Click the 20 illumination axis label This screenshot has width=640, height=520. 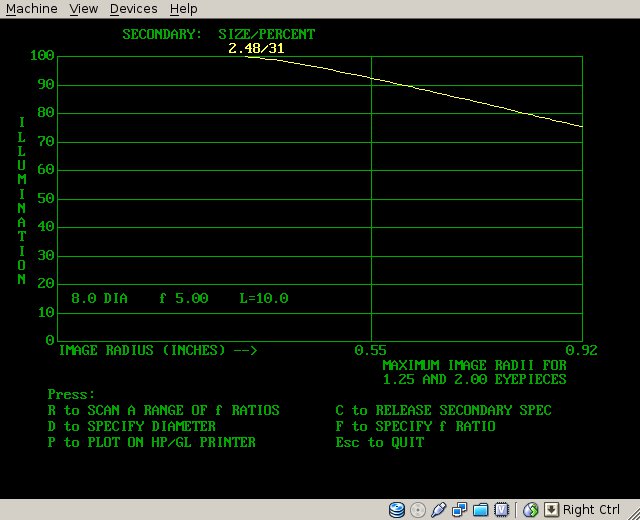[46, 284]
